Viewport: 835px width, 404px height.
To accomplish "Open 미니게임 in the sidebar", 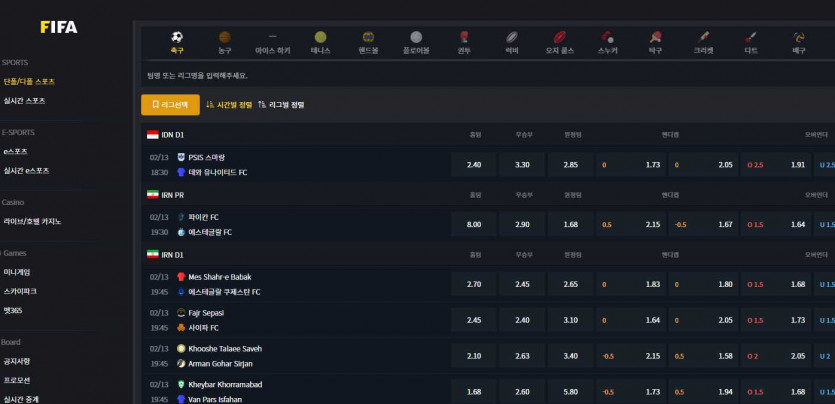I will pos(17,272).
